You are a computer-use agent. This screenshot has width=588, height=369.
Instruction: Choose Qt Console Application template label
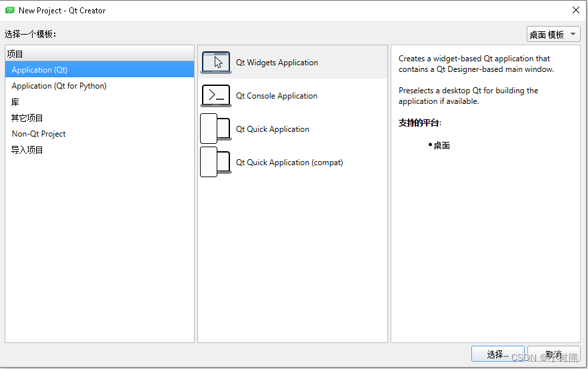point(277,96)
